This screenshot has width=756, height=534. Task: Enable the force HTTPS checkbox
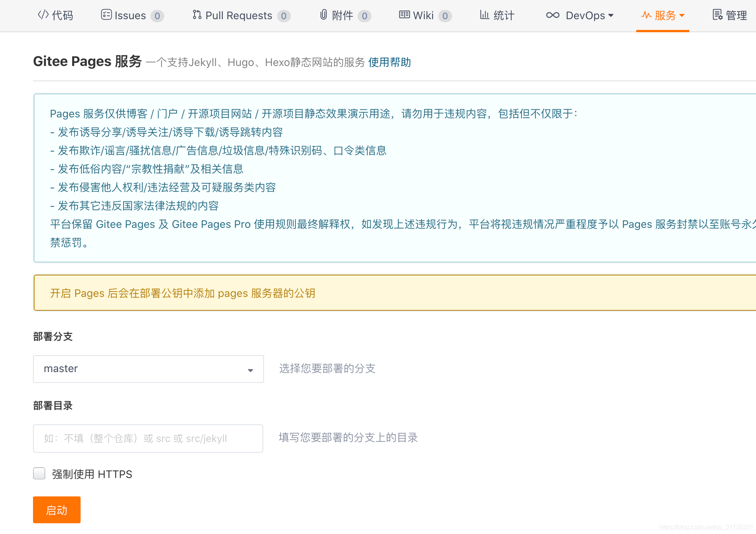(x=39, y=474)
